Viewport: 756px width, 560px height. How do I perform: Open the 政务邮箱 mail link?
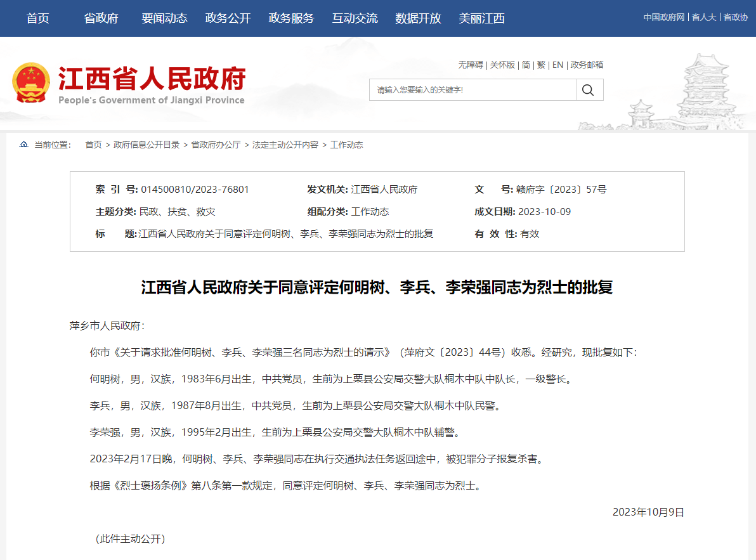(587, 65)
